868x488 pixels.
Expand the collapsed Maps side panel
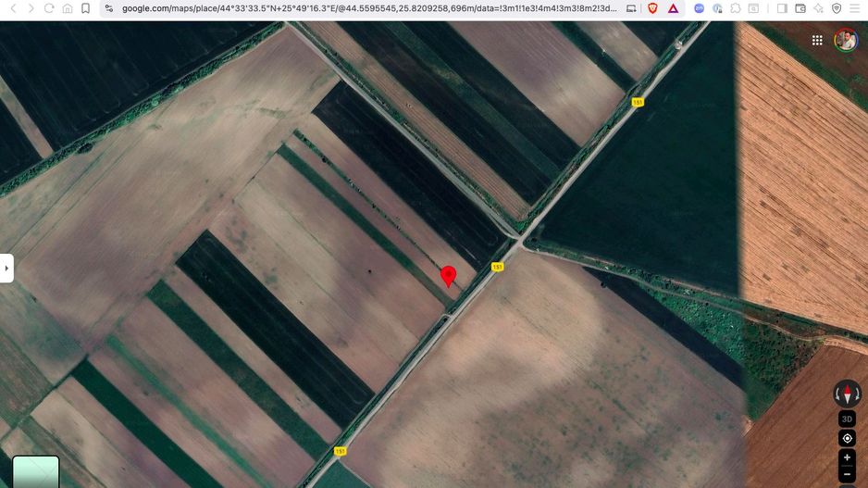point(6,269)
